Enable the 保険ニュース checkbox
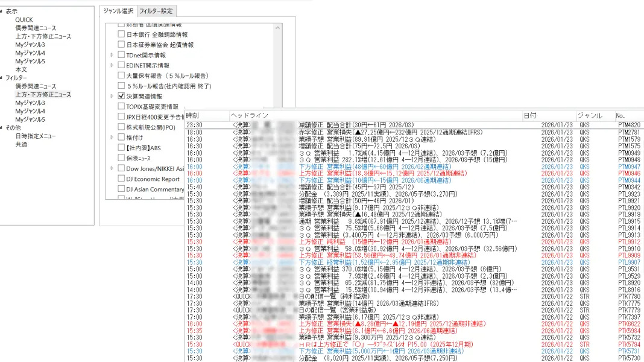Screen dimensions: 644x362 [121, 158]
